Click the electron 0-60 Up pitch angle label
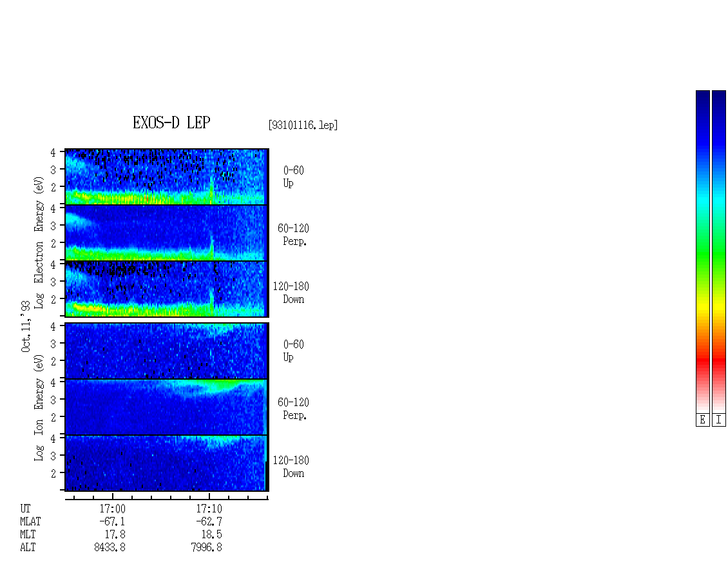Screen dimensions: 728x564 (x=293, y=177)
